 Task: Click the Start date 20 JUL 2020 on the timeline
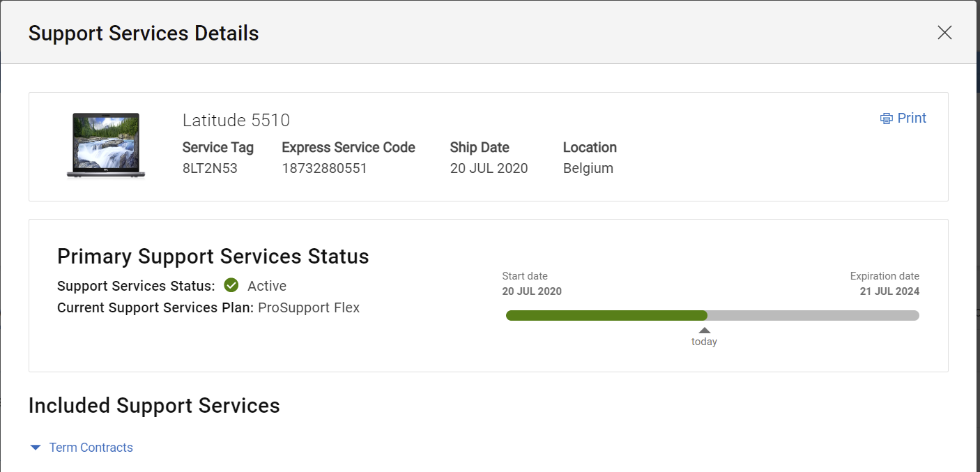532,291
